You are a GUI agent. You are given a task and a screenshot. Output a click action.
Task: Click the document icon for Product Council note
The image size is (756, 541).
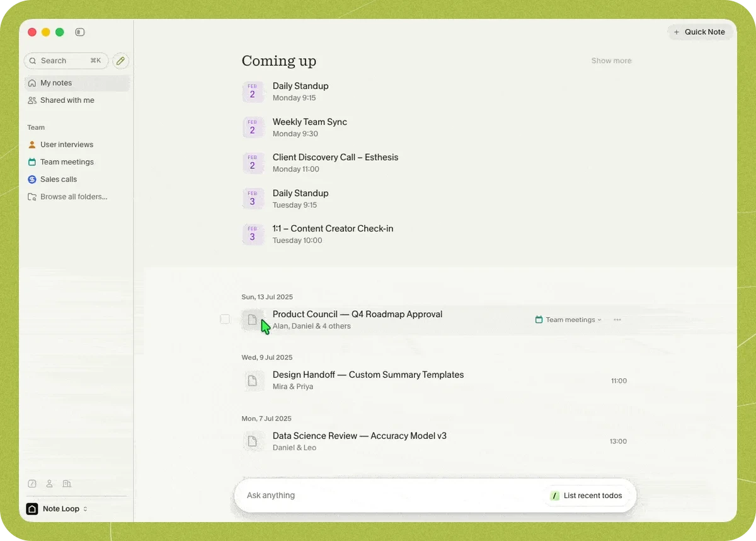[253, 320]
